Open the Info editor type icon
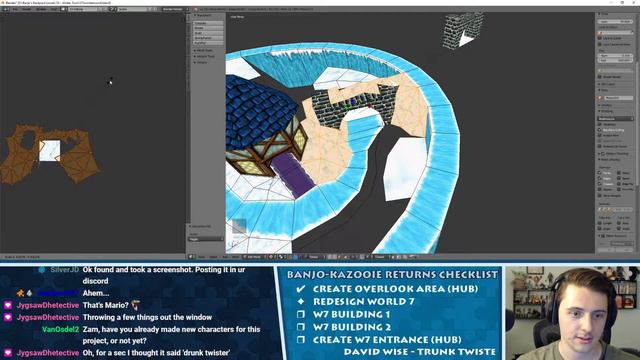The height and width of the screenshot is (360, 640). coord(6,9)
